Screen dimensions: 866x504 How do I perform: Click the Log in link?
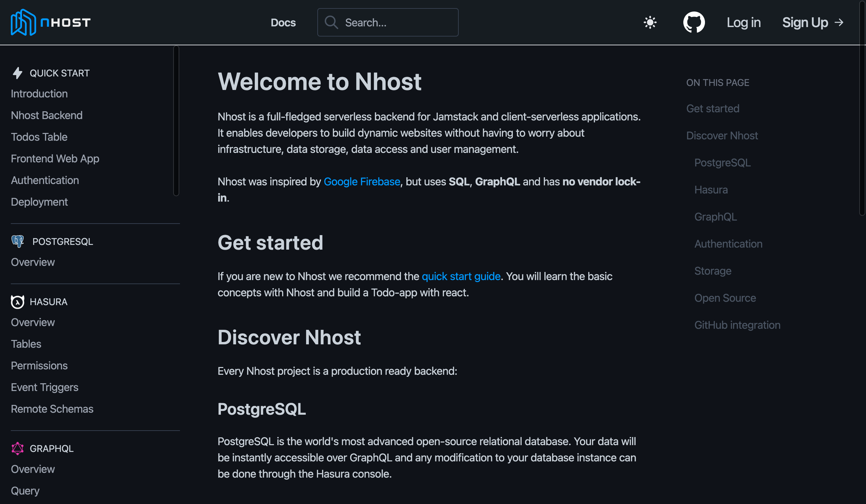coord(743,23)
